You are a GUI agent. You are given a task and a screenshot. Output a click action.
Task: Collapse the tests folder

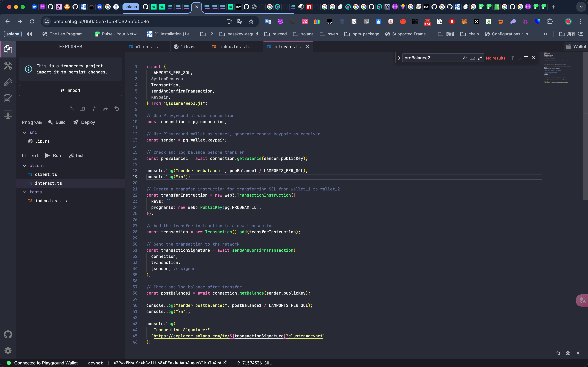point(24,192)
